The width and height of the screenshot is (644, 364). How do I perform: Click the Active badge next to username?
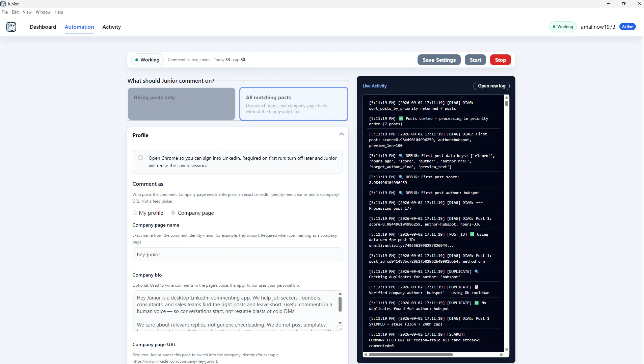[x=627, y=27]
